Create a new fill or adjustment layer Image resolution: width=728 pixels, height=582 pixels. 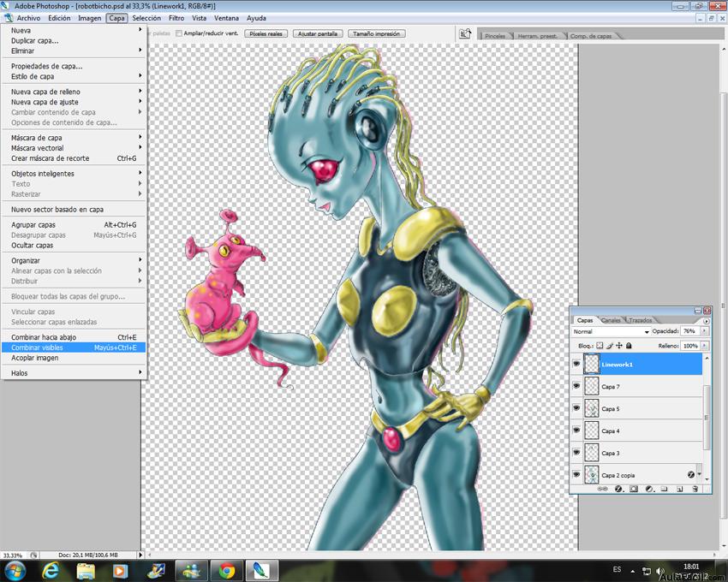(649, 489)
